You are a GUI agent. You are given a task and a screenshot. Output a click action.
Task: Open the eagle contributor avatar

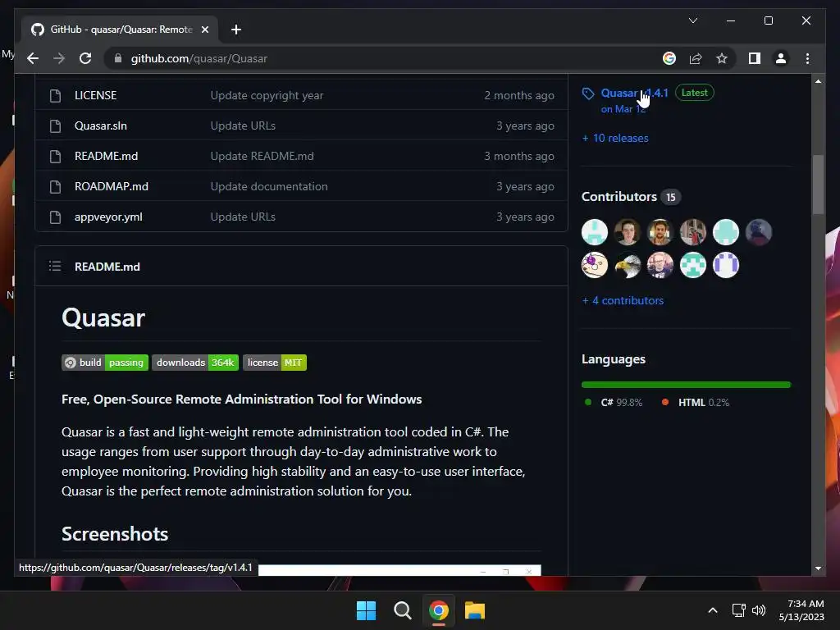[628, 265]
